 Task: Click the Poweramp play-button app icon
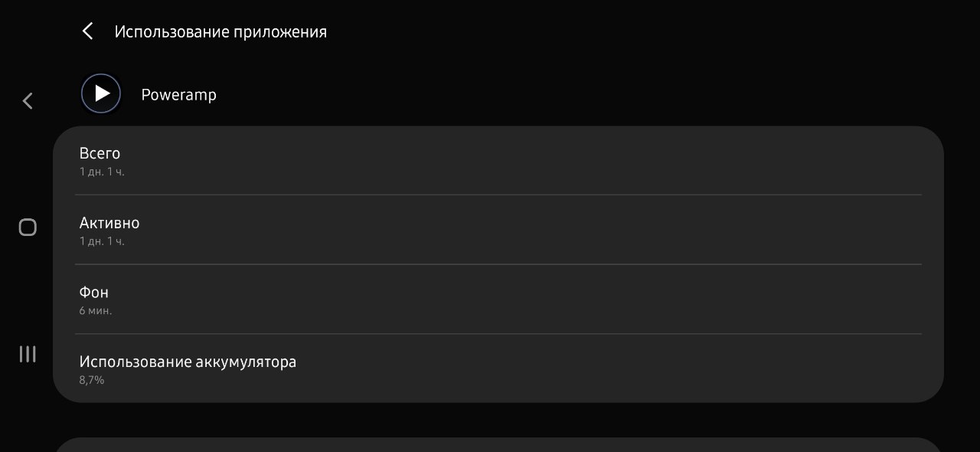pos(101,93)
